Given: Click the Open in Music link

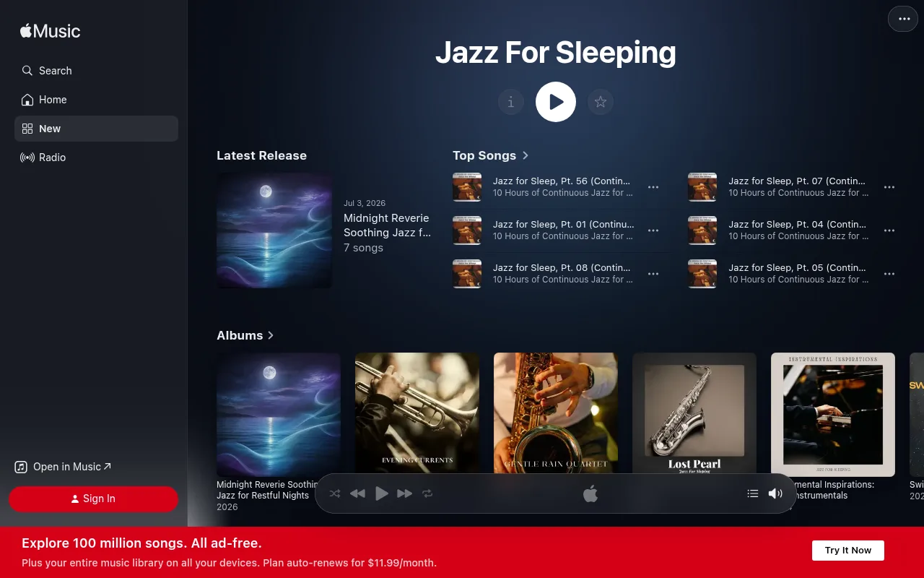Looking at the screenshot, I should coord(64,467).
